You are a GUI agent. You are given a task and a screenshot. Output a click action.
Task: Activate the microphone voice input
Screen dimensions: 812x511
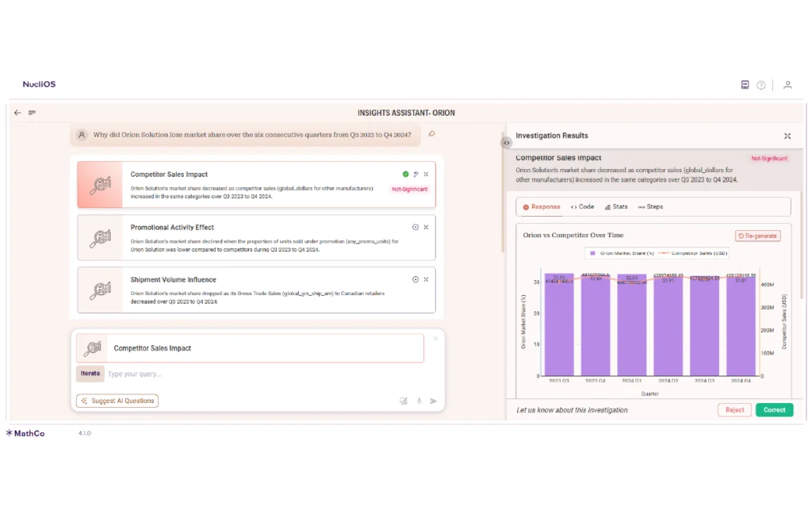(x=419, y=401)
